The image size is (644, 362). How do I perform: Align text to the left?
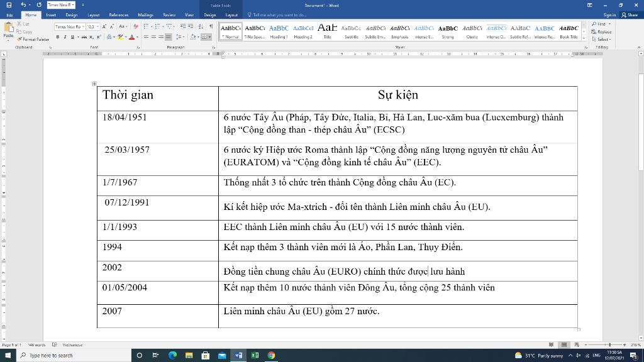tap(146, 37)
